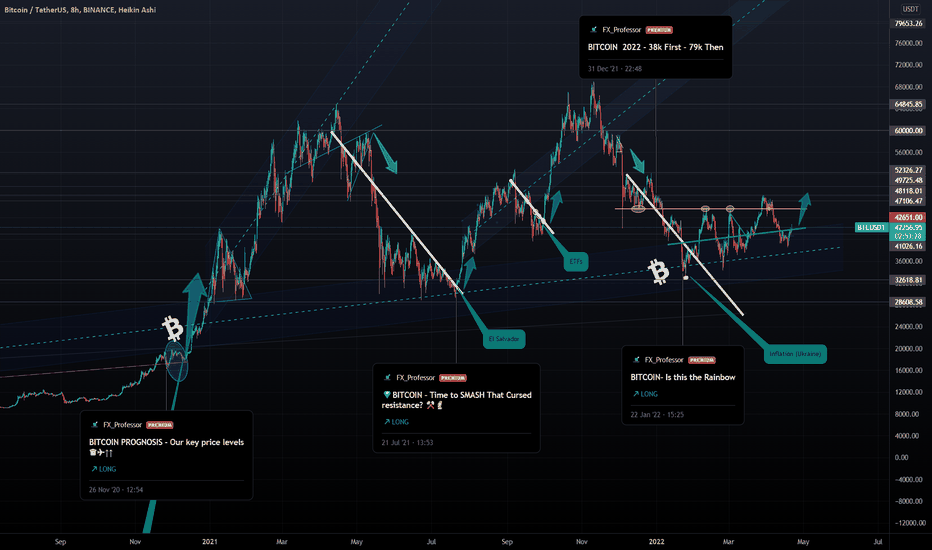Click the 60000.00 price level label
The width and height of the screenshot is (932, 550).
908,131
